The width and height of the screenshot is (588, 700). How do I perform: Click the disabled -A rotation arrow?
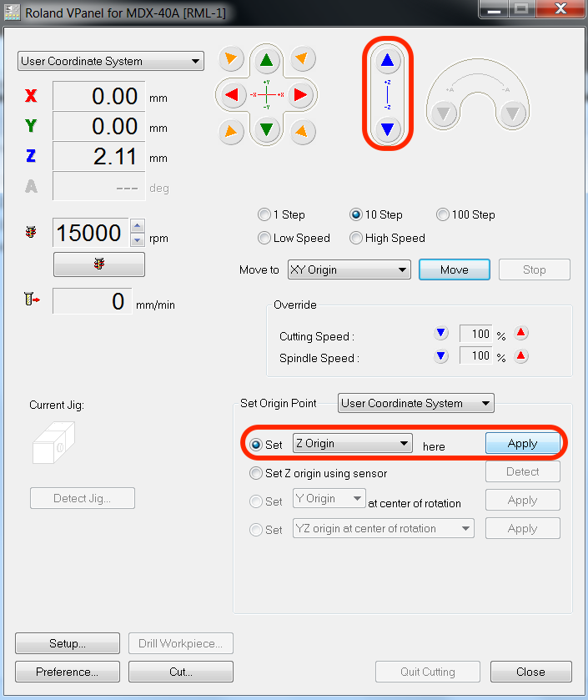[x=513, y=113]
